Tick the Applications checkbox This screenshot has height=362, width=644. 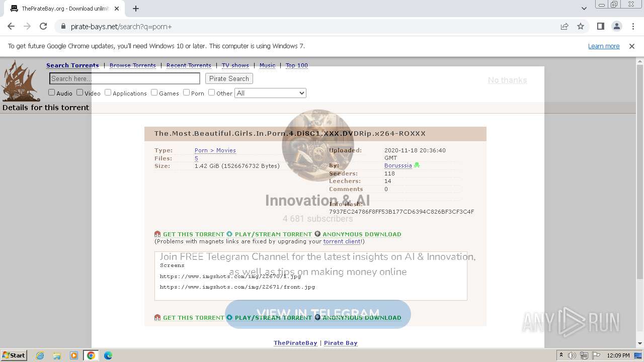tap(108, 93)
